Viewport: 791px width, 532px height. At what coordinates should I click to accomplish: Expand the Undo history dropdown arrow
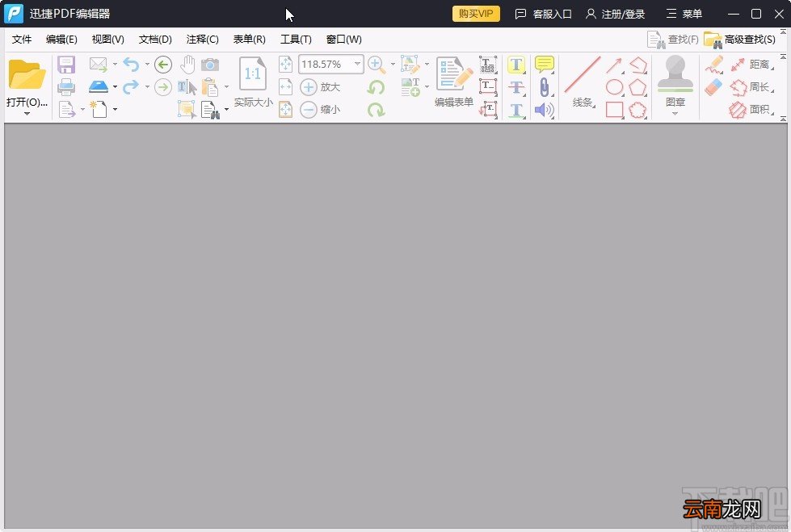click(x=147, y=65)
